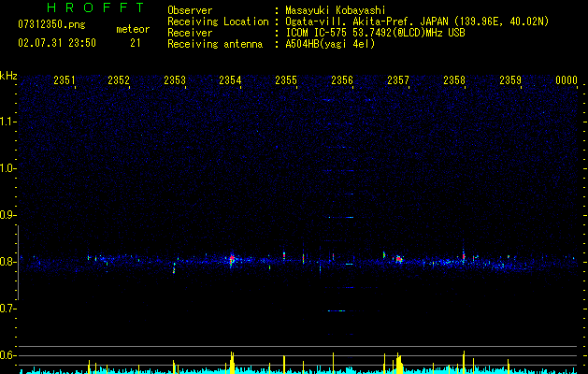Click the Receiver label
The height and width of the screenshot is (374, 588).
coord(190,33)
